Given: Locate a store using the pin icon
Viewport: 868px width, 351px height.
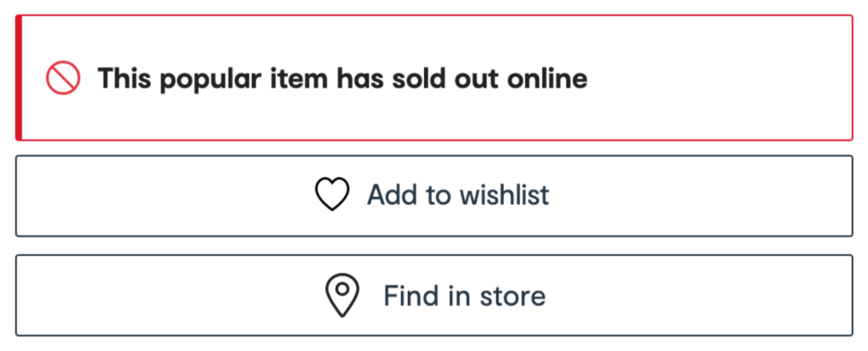Looking at the screenshot, I should 342,295.
